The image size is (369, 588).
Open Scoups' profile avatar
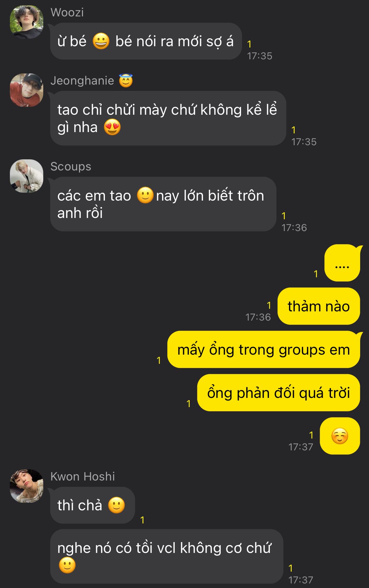(27, 176)
